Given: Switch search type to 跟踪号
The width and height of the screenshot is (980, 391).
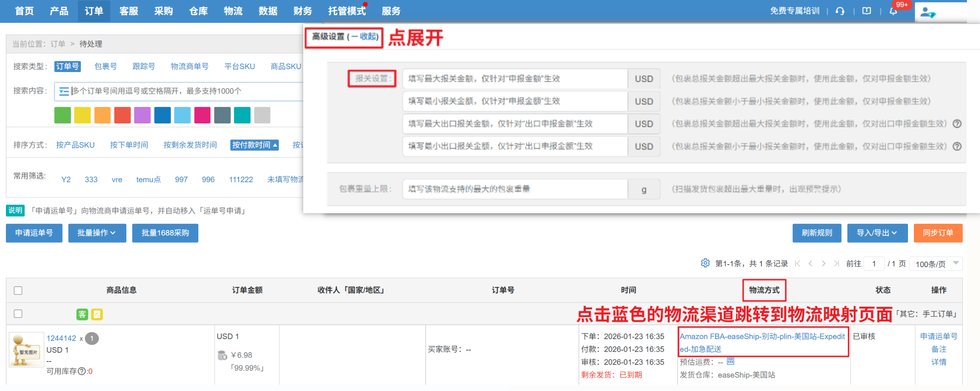Looking at the screenshot, I should pyautogui.click(x=144, y=67).
